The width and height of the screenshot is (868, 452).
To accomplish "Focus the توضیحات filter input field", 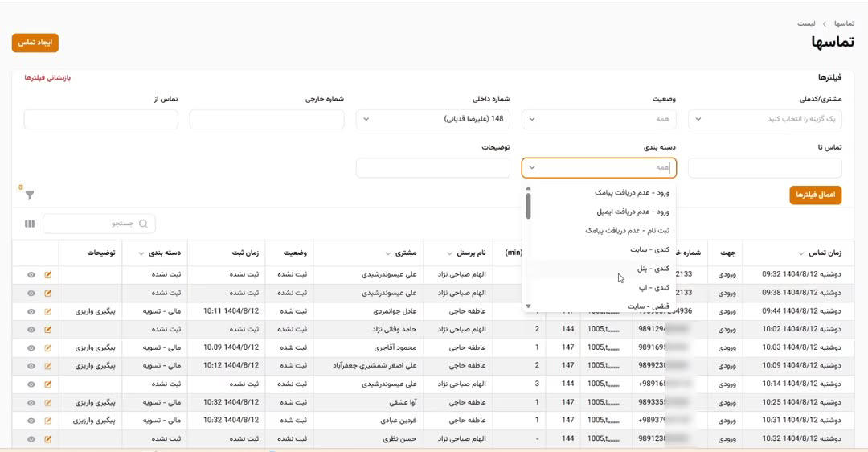I will (433, 168).
